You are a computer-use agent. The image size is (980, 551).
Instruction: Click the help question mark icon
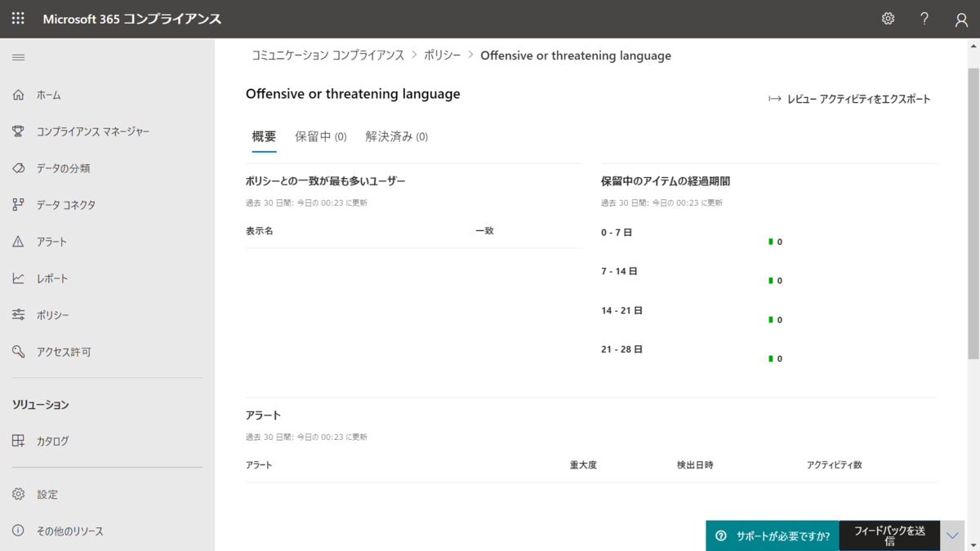[924, 18]
